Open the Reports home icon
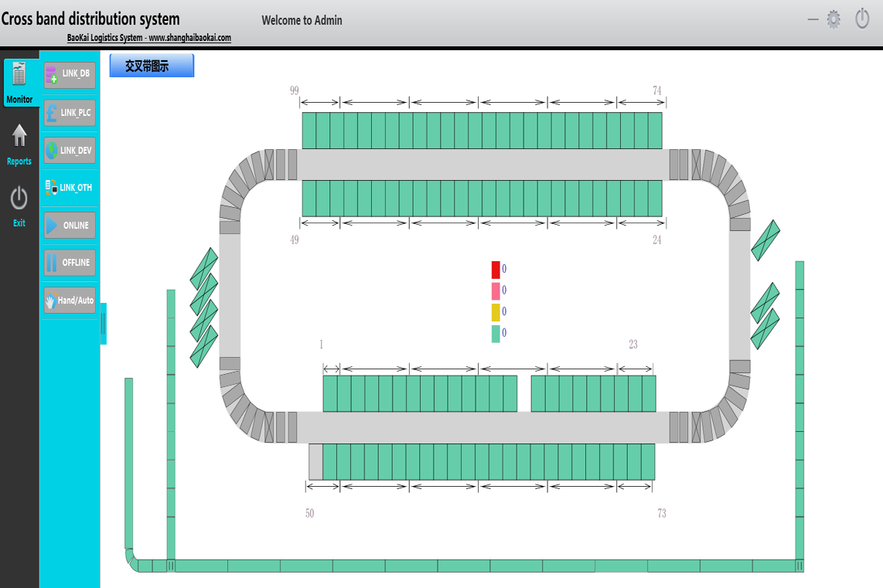 pyautogui.click(x=19, y=137)
